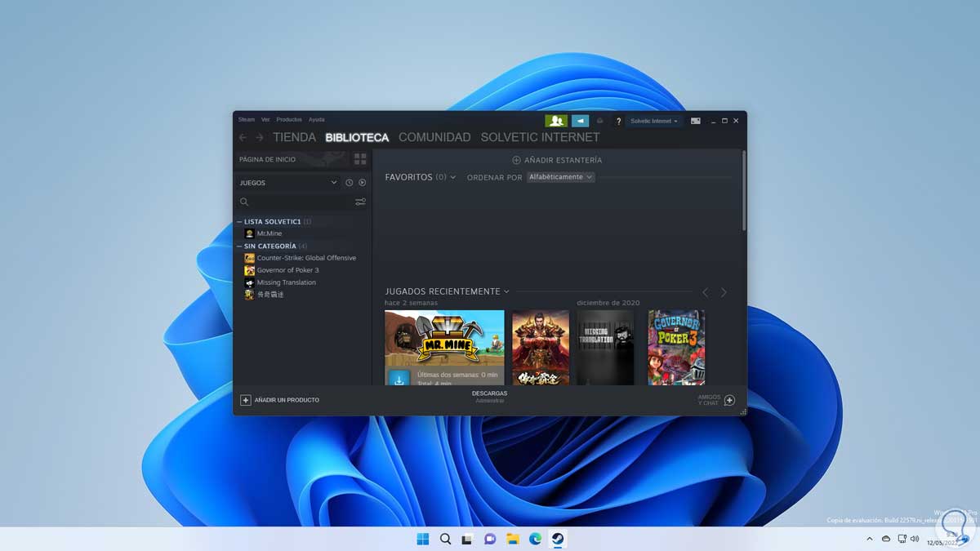
Task: Click Governor of Poker 3 list icon
Action: point(250,270)
